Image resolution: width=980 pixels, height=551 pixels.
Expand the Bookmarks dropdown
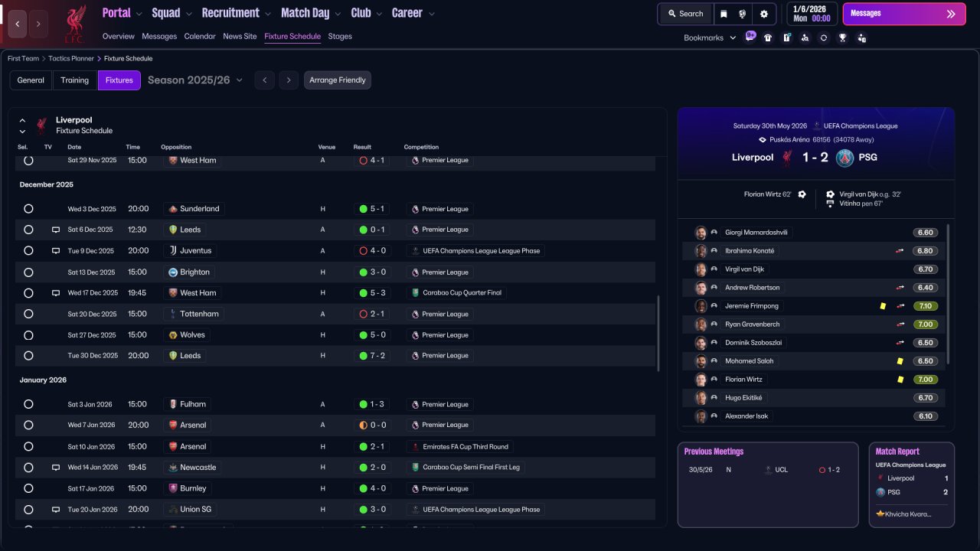click(710, 37)
